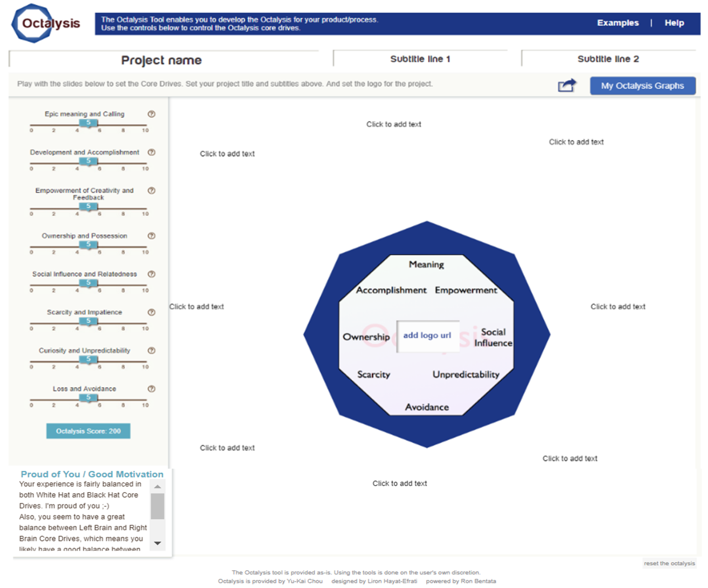The width and height of the screenshot is (708, 588).
Task: Add text directly left of the octagon
Action: (196, 307)
